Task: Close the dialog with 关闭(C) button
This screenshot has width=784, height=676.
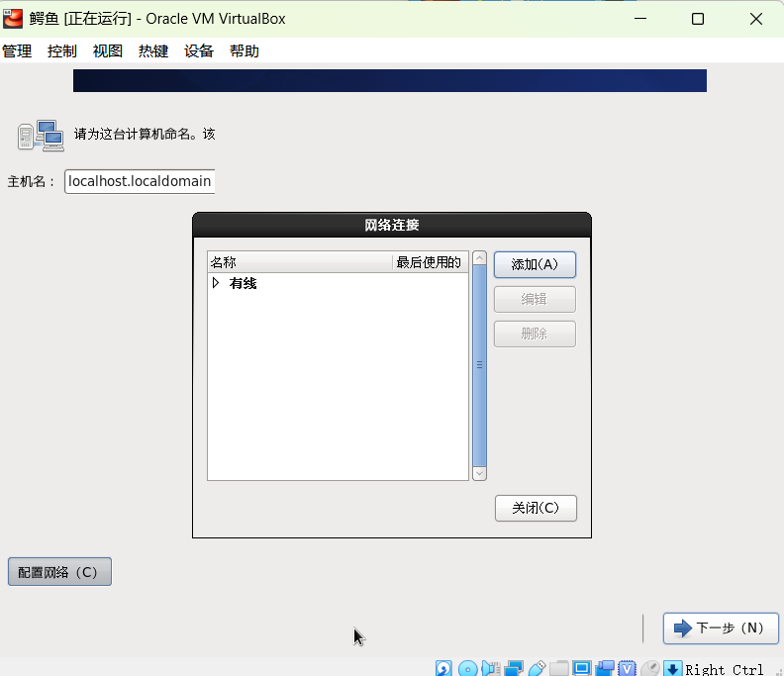Action: (536, 508)
